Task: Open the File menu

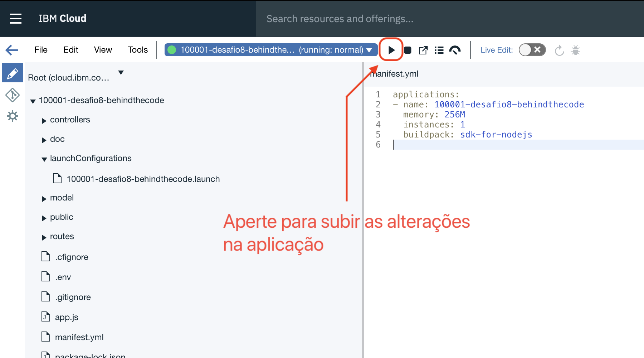Action: coord(41,50)
